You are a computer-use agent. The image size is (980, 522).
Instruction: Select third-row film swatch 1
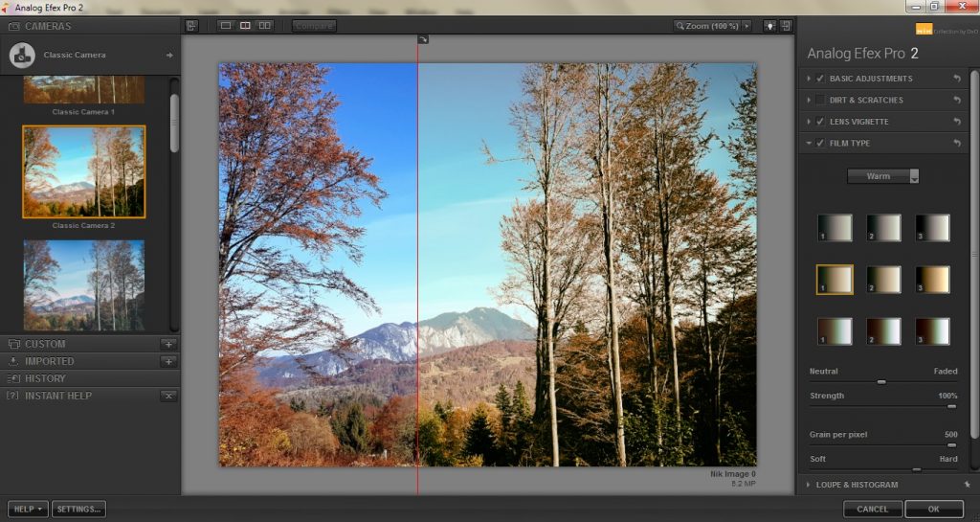point(835,331)
